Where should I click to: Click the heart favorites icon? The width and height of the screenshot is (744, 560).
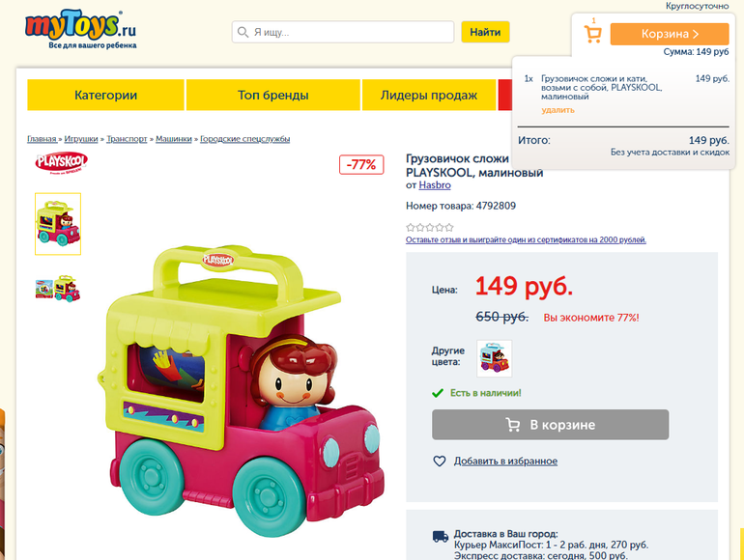click(440, 461)
